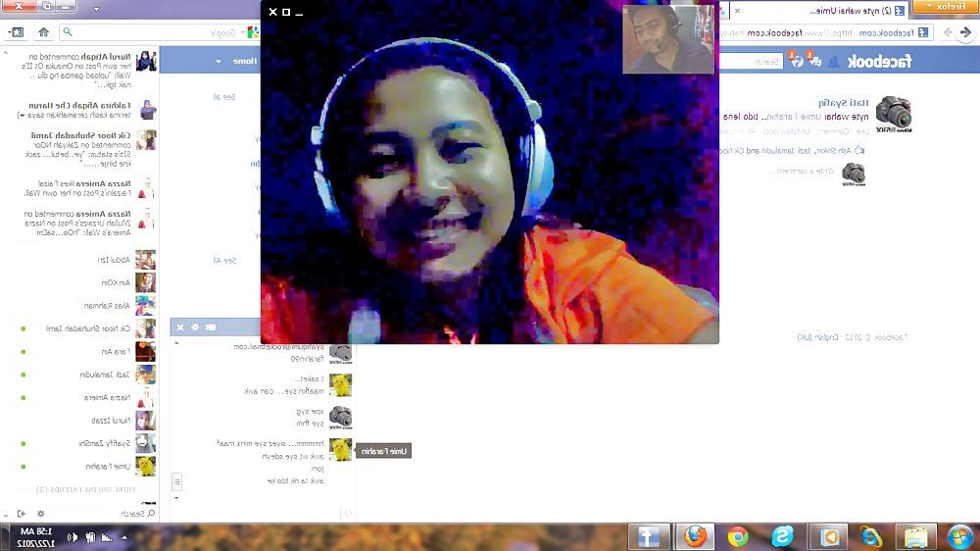This screenshot has height=551, width=980.
Task: Go forward with Firefox's forward arrow
Action: point(948,32)
